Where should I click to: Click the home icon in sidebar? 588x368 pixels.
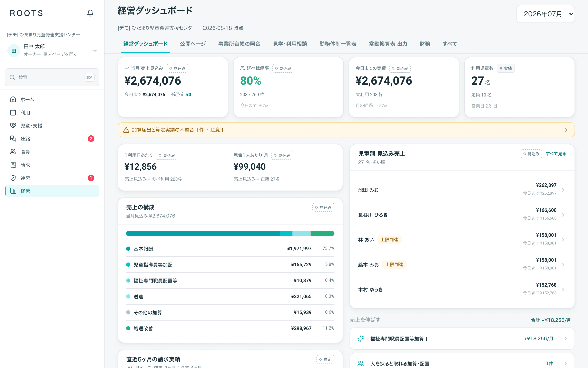point(13,99)
